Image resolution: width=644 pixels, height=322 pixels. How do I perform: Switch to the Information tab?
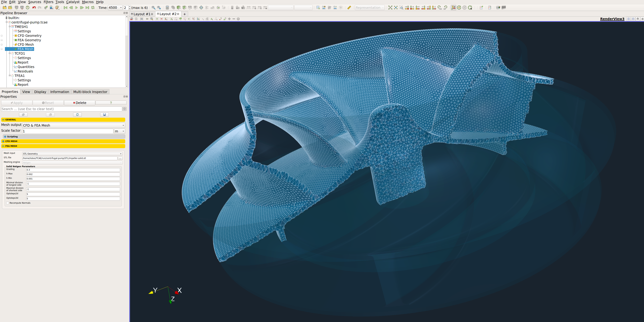59,92
